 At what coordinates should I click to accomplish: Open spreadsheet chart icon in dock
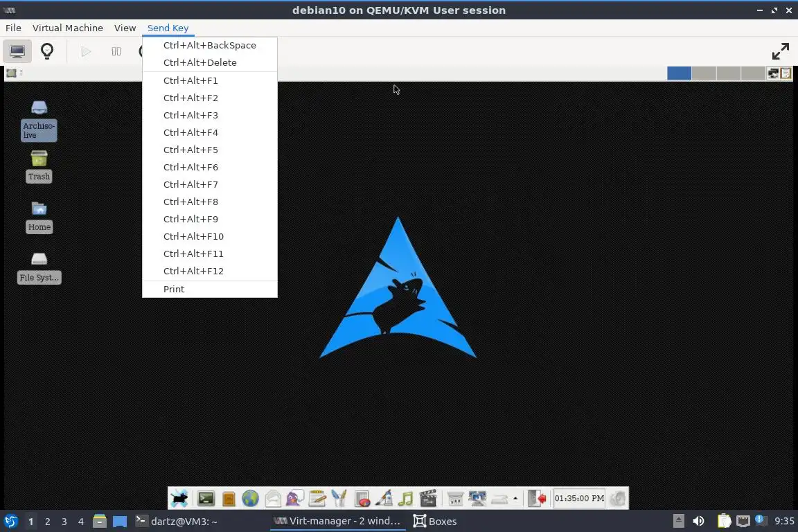click(x=362, y=498)
